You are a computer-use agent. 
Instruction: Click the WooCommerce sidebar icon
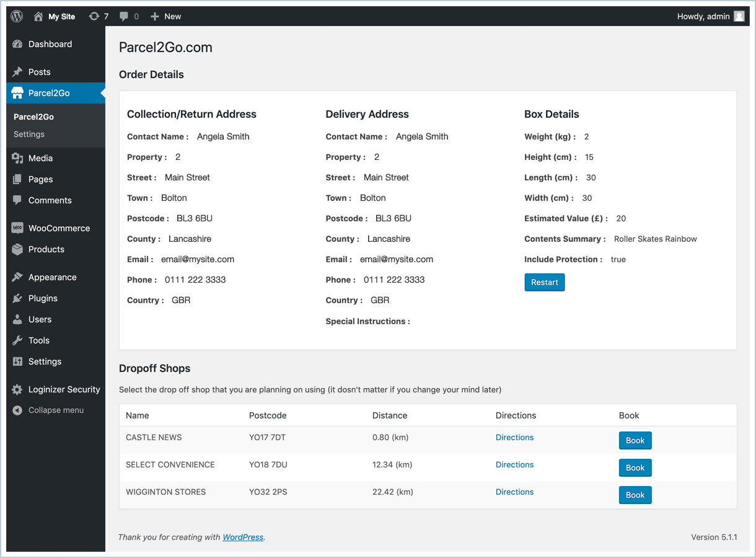point(17,228)
